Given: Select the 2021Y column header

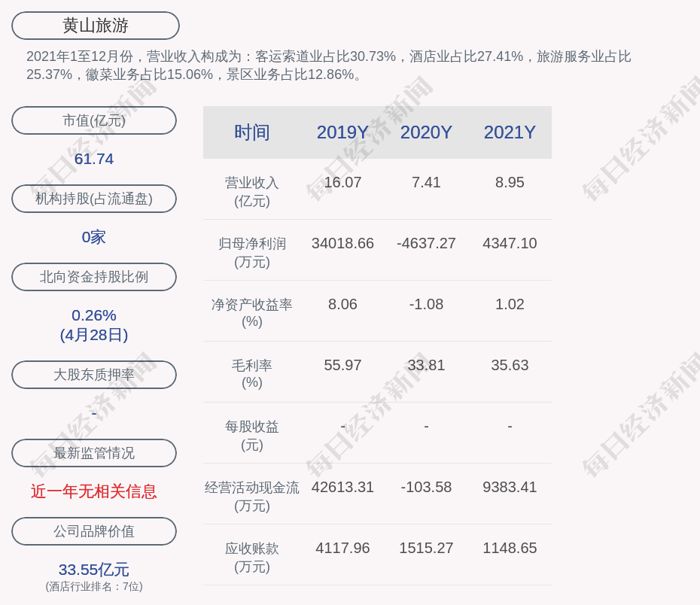Looking at the screenshot, I should point(510,132).
